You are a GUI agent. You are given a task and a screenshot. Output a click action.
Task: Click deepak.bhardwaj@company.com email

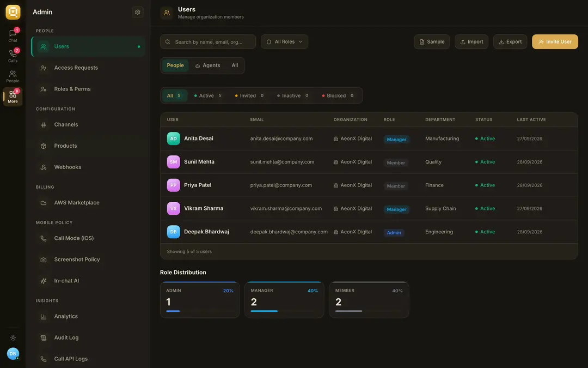coord(289,232)
